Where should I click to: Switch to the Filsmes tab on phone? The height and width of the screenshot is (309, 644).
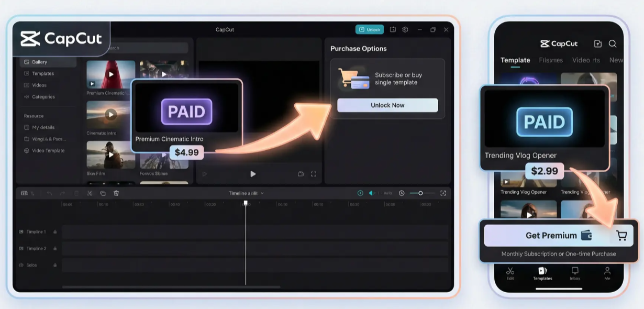point(551,60)
